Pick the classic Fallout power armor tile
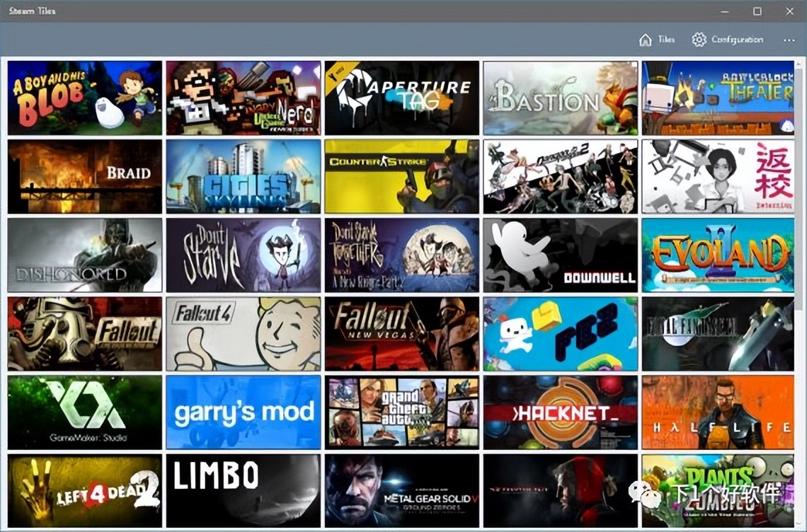Screen dimensions: 807x532 (85, 334)
